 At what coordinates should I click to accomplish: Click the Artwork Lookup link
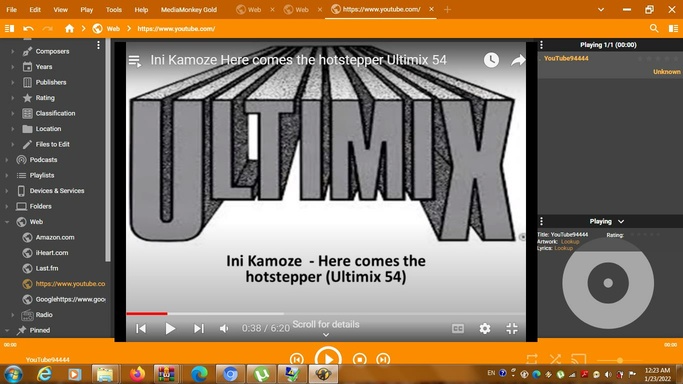point(570,242)
